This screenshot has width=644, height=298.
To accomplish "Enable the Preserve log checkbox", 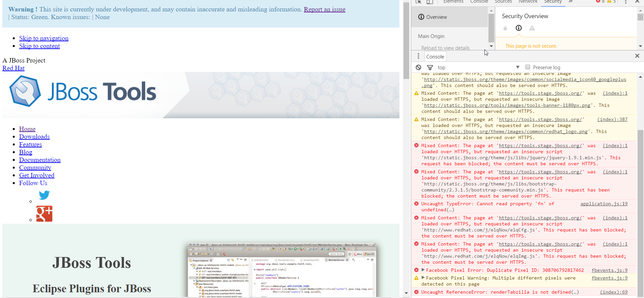I will pos(528,67).
